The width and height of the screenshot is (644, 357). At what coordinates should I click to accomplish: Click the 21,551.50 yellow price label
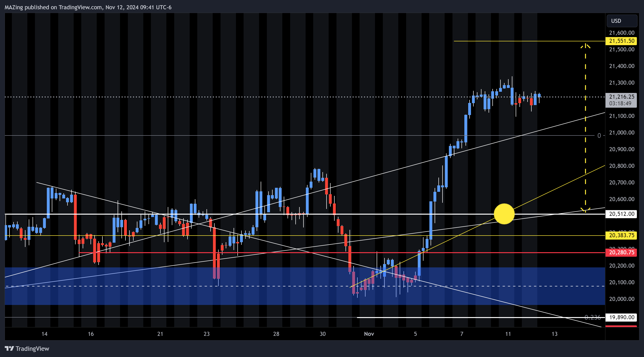tap(621, 41)
